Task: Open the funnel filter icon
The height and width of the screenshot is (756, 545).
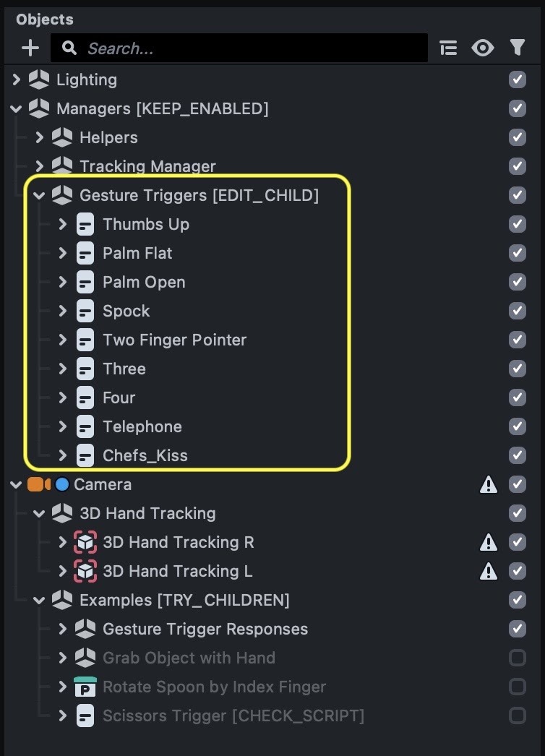Action: [517, 48]
